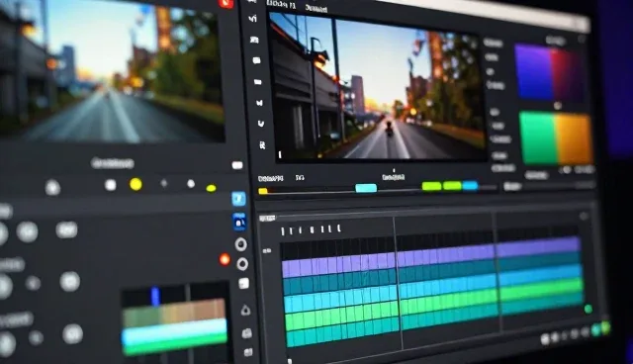Select the green and orange color swatch
Image resolution: width=633 pixels, height=364 pixels.
[556, 137]
